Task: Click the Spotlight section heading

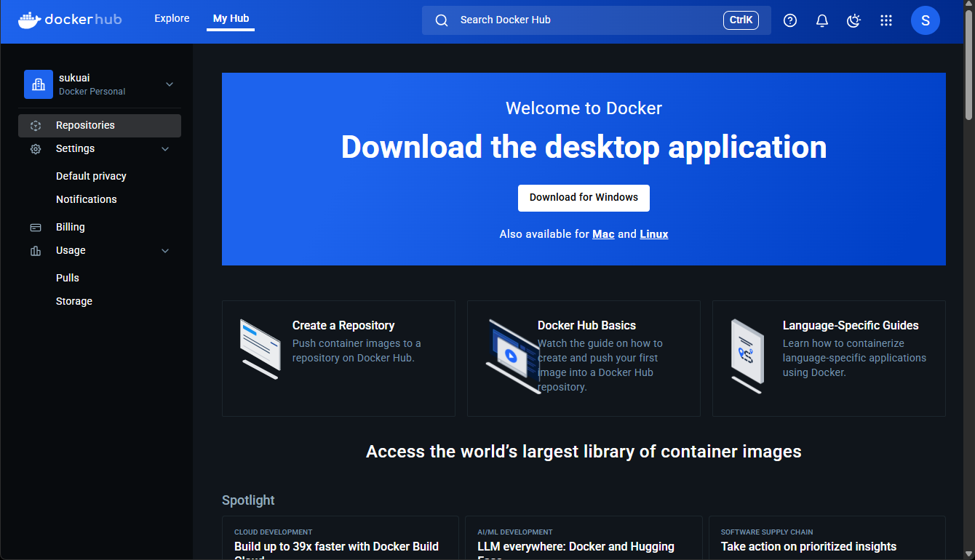Action: click(x=248, y=500)
